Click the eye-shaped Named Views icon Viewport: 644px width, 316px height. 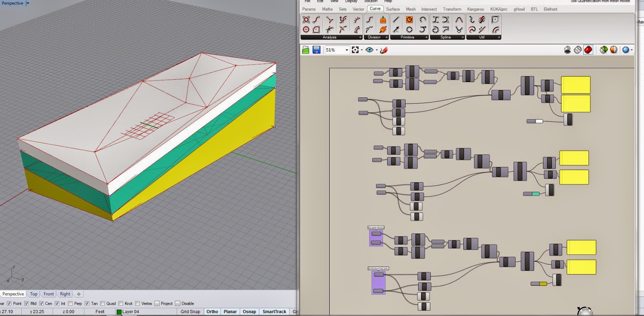pyautogui.click(x=369, y=50)
